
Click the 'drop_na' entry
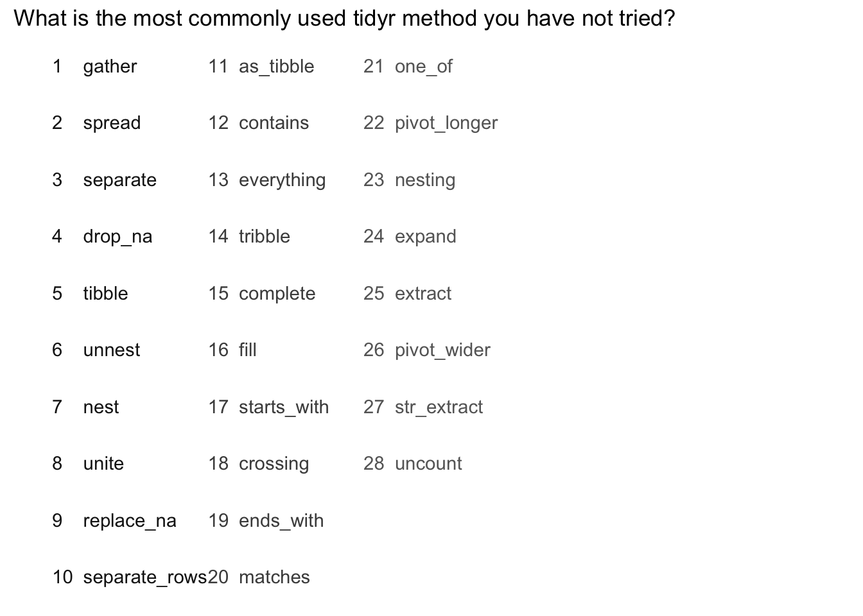point(118,237)
